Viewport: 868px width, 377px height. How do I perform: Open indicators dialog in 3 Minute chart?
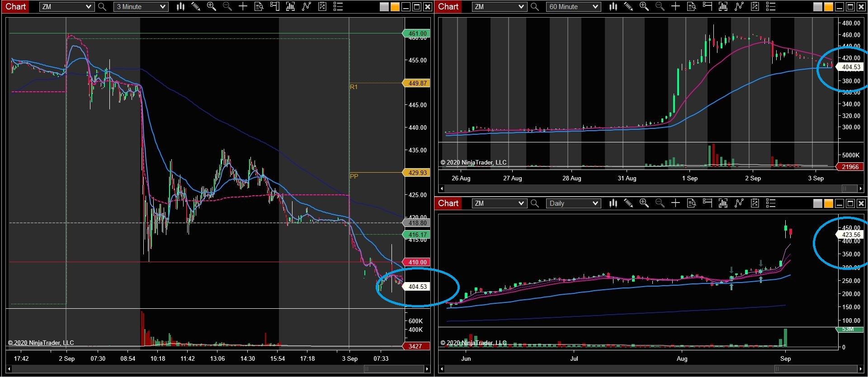(x=290, y=6)
